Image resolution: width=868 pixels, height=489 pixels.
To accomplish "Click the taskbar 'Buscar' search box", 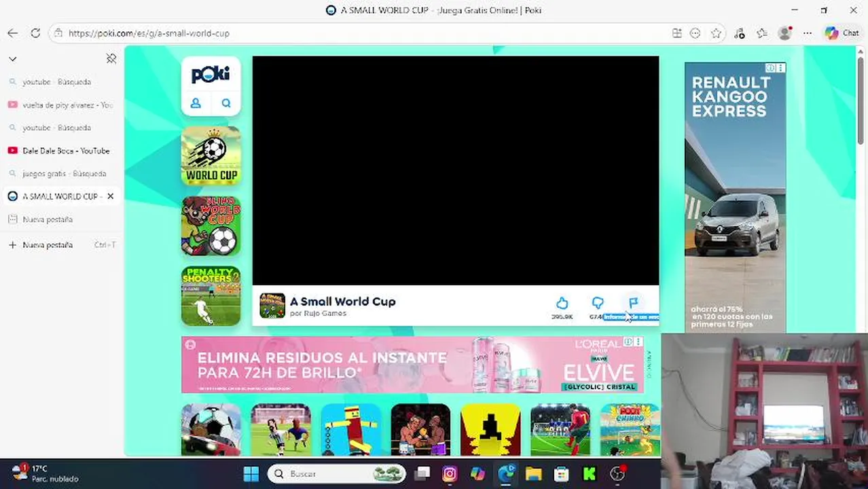I will click(x=337, y=473).
